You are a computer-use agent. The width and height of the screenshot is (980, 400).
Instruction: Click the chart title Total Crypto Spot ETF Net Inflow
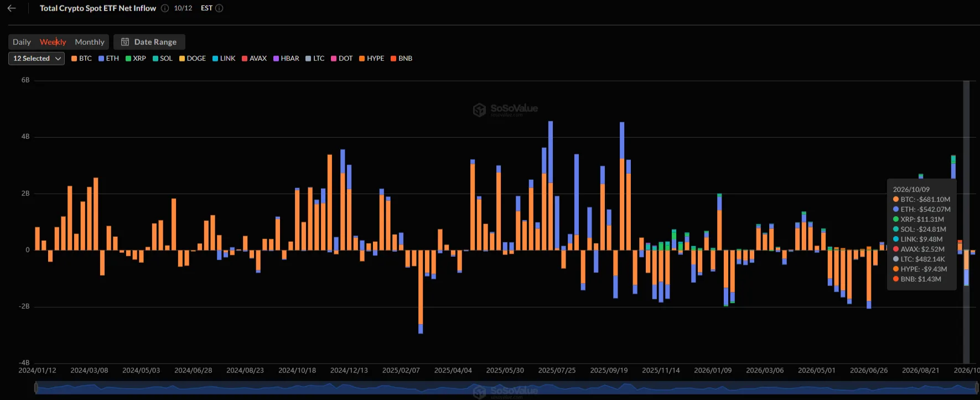98,8
